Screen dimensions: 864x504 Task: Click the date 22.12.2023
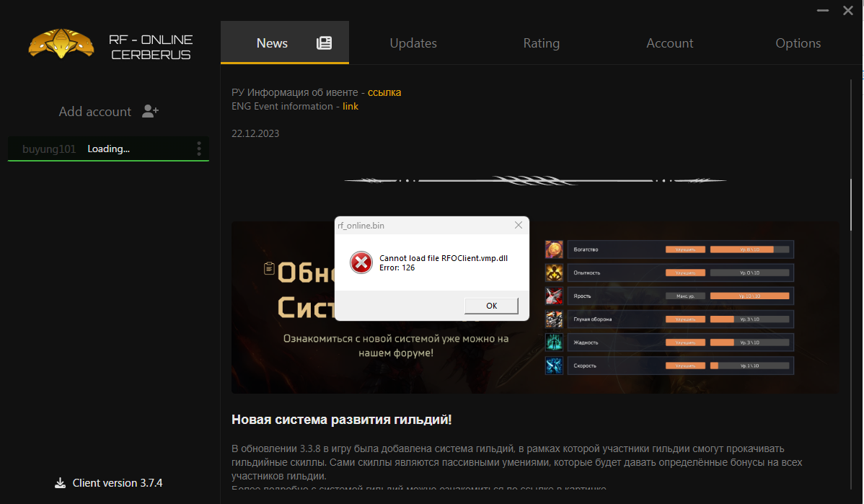tap(255, 133)
